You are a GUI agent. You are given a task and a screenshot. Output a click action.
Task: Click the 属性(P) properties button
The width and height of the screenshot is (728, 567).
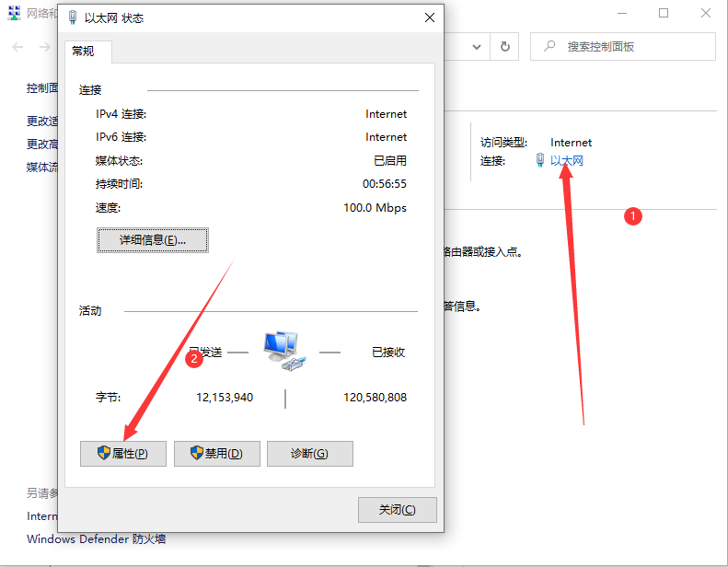click(x=123, y=454)
